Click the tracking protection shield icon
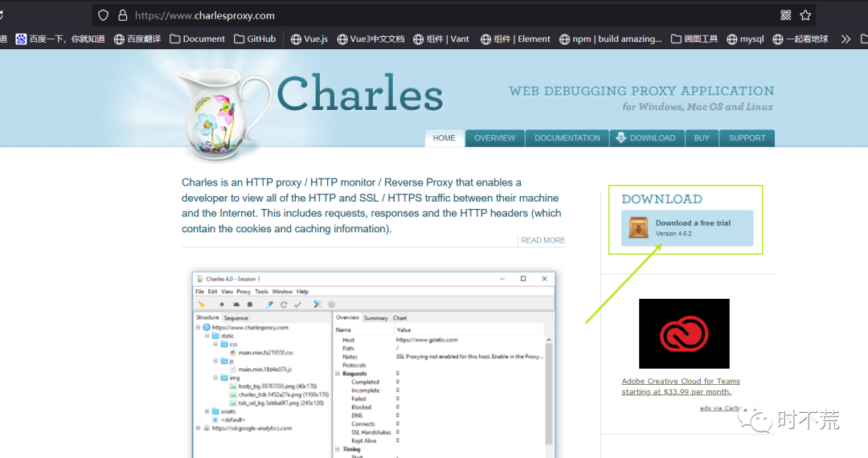 pyautogui.click(x=103, y=15)
